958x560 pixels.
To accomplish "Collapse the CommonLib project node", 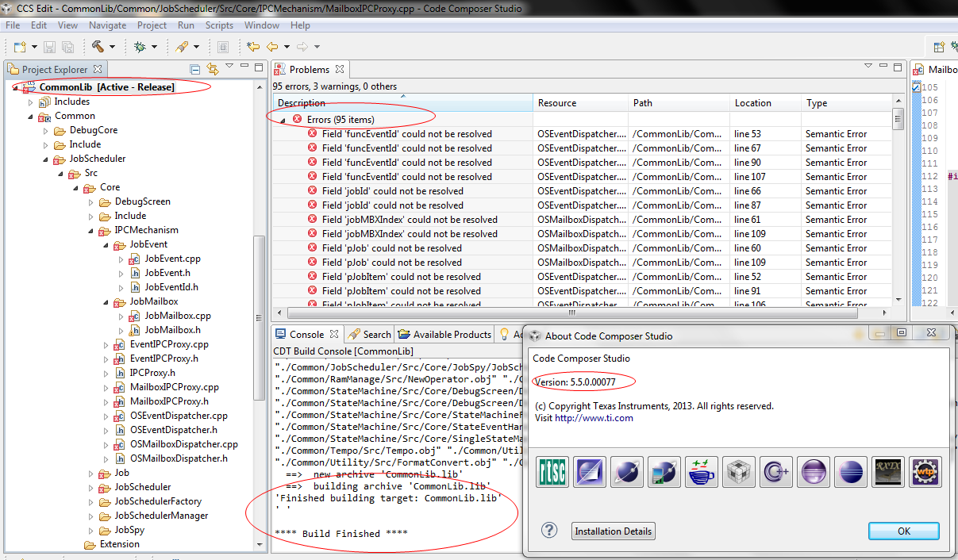I will pyautogui.click(x=17, y=87).
